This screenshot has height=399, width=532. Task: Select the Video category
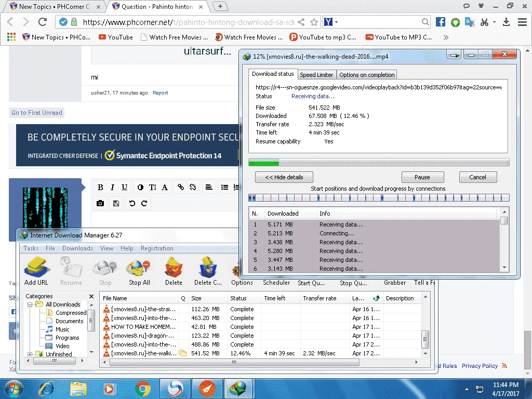[62, 346]
